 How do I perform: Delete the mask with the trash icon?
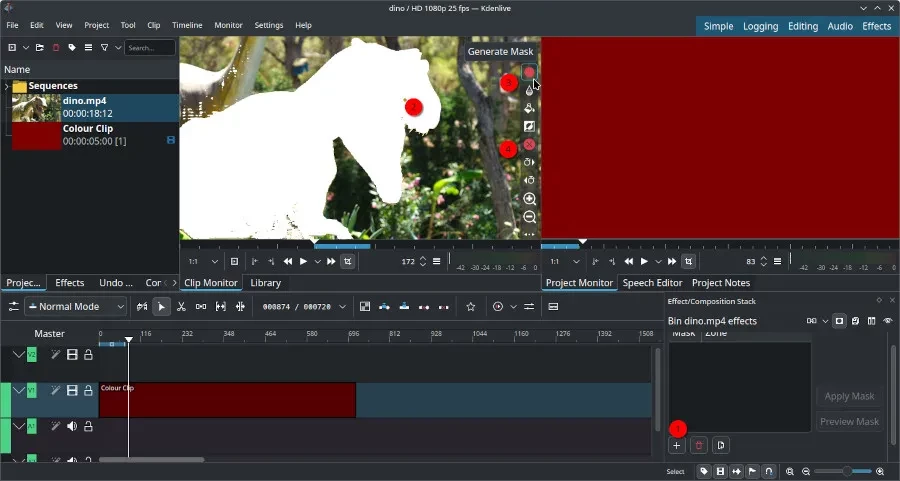pyautogui.click(x=699, y=445)
